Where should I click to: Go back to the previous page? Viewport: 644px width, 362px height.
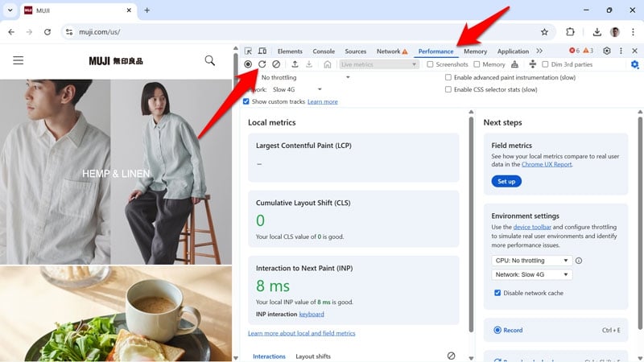[11, 32]
